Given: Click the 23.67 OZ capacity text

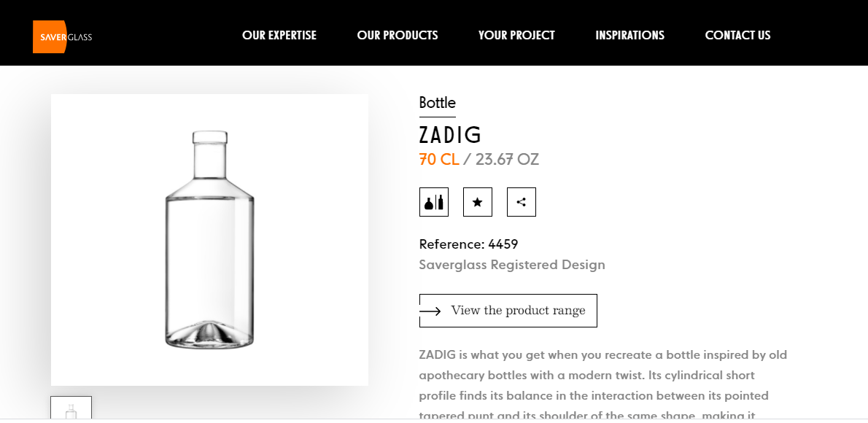Looking at the screenshot, I should tap(507, 159).
